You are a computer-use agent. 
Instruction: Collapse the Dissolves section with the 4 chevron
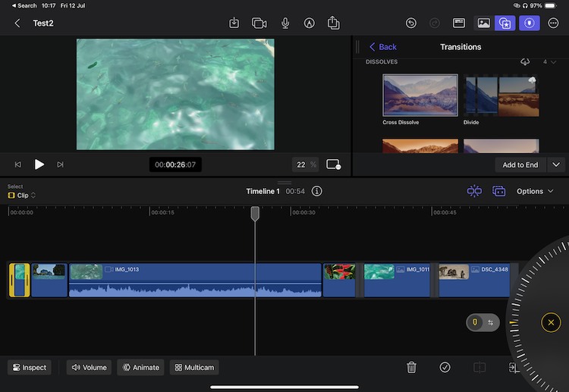(x=549, y=62)
